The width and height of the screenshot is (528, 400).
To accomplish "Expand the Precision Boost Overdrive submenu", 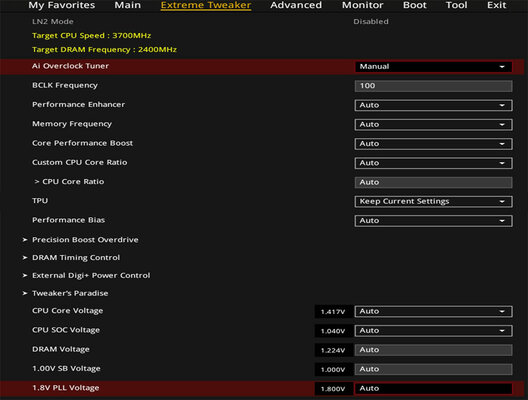I will pos(85,240).
